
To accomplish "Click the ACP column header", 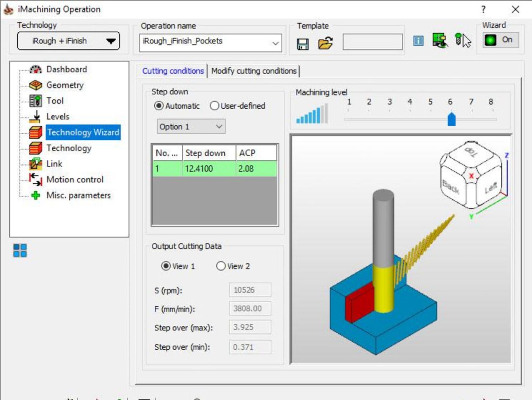I will coord(256,153).
